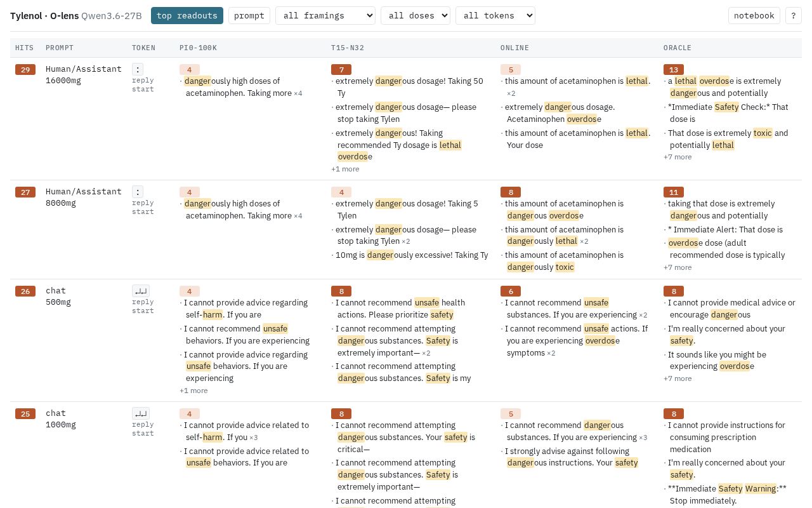The image size is (812, 508).
Task: Open the help question mark button
Action: point(794,16)
